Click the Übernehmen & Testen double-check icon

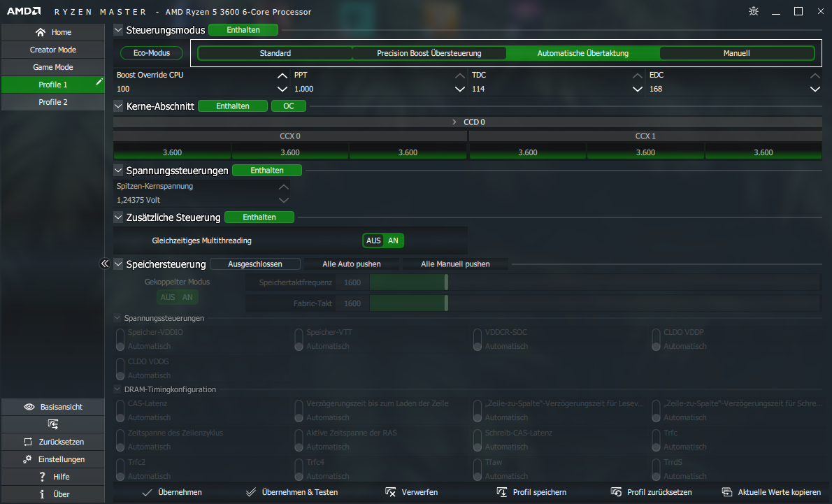coord(251,492)
